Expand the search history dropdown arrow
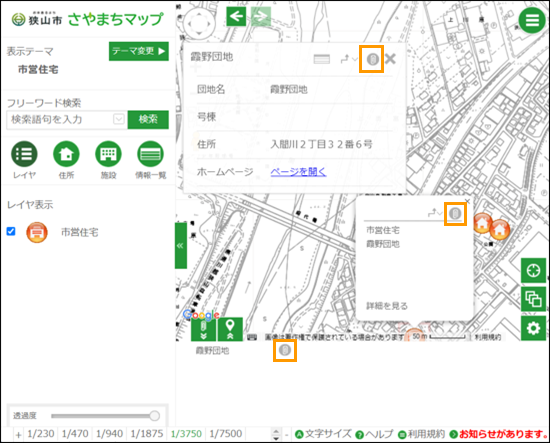Image resolution: width=550 pixels, height=443 pixels. [119, 119]
